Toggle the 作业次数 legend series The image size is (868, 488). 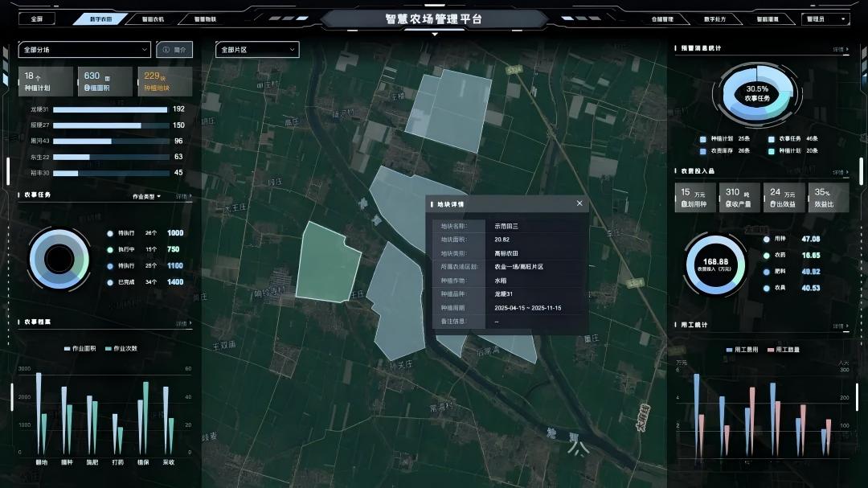tap(121, 349)
